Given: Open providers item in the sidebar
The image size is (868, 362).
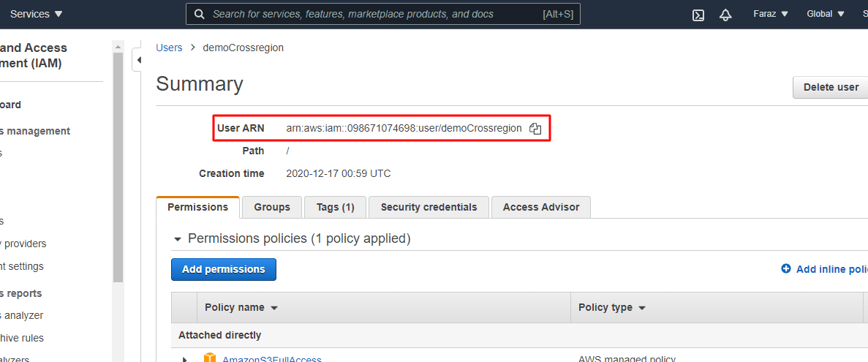Looking at the screenshot, I should (23, 244).
